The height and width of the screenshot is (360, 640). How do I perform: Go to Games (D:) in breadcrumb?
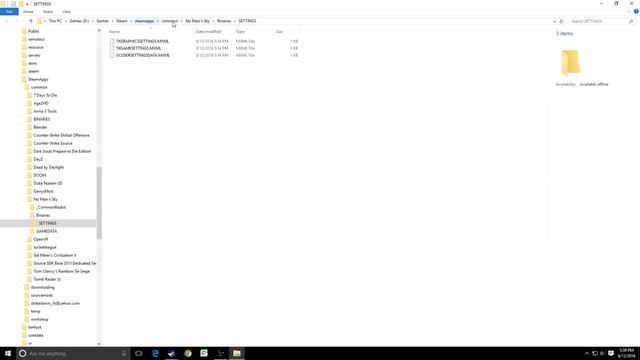pos(79,21)
